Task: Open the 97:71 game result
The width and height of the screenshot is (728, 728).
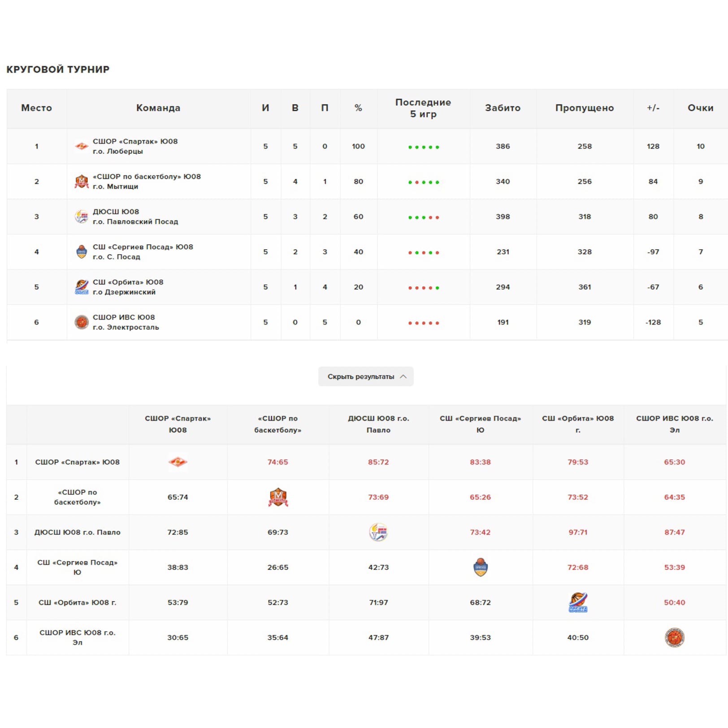Action: point(578,532)
